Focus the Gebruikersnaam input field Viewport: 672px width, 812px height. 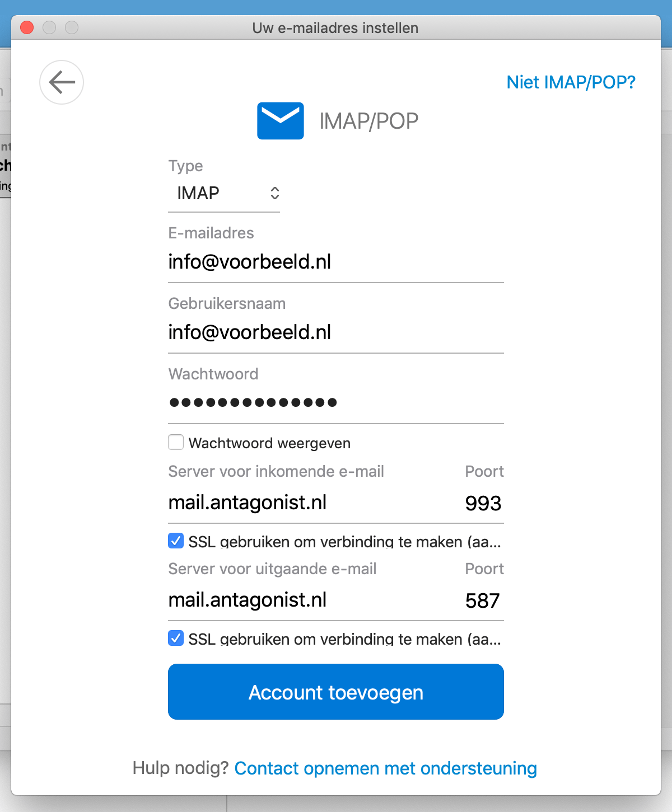[x=336, y=332]
